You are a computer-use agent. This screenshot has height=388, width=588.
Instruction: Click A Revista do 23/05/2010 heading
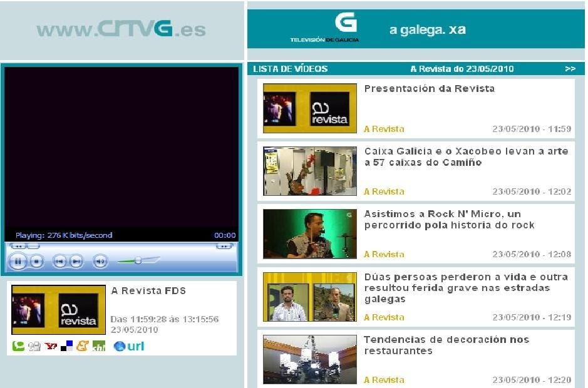(462, 69)
